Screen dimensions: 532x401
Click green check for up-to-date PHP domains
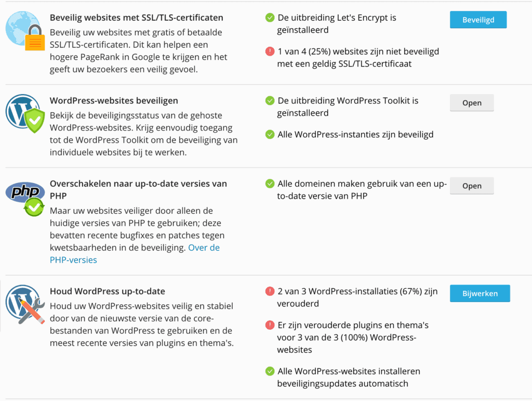tap(270, 184)
